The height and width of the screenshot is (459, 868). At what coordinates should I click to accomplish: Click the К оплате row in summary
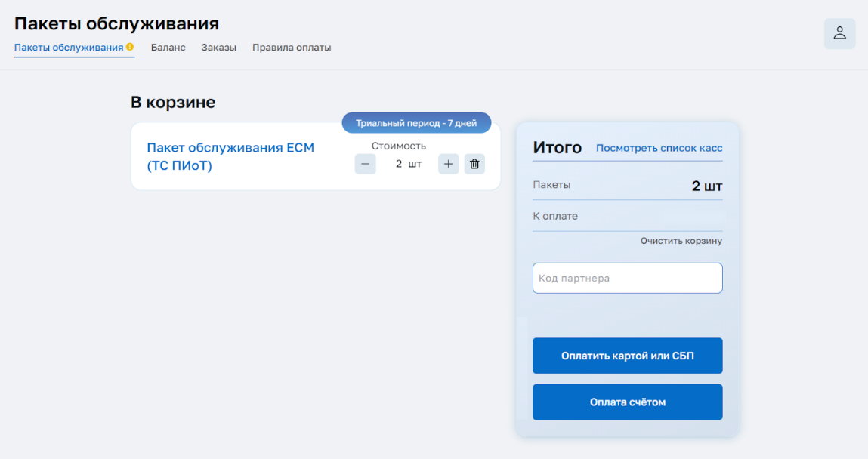click(627, 216)
